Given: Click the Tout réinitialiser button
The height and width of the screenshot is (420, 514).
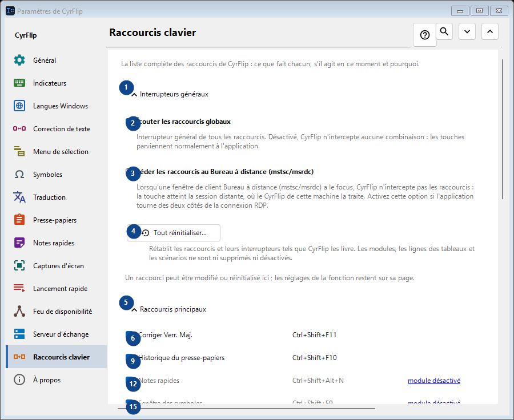Looking at the screenshot, I should click(x=174, y=233).
